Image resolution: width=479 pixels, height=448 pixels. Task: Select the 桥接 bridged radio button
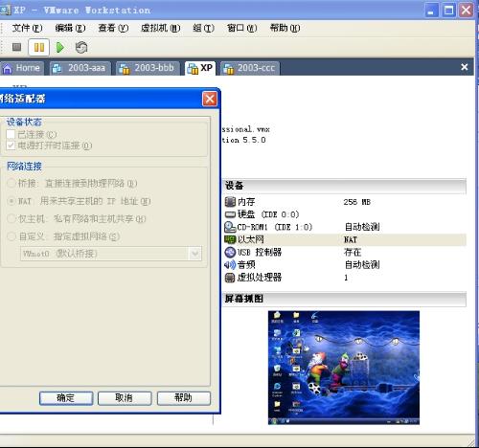[x=11, y=183]
